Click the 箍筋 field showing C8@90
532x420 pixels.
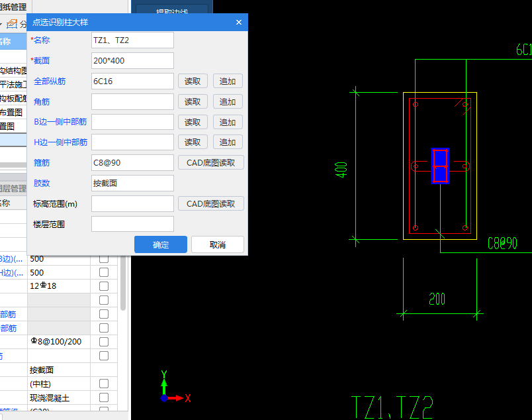click(x=132, y=163)
